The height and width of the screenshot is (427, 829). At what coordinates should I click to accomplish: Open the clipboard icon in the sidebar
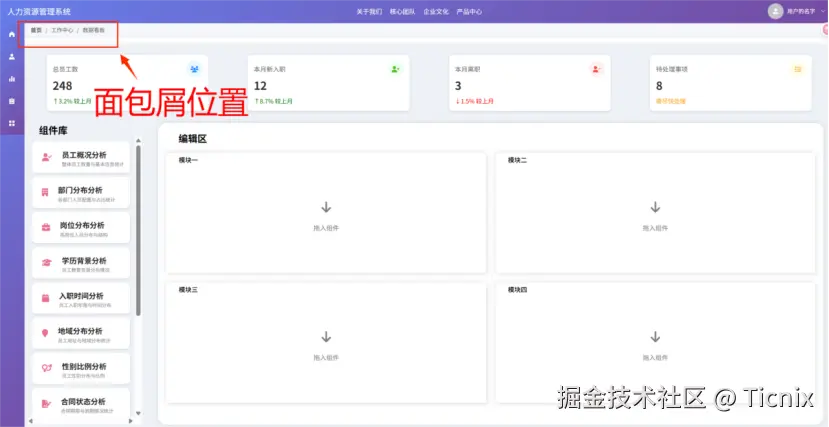coord(12,101)
